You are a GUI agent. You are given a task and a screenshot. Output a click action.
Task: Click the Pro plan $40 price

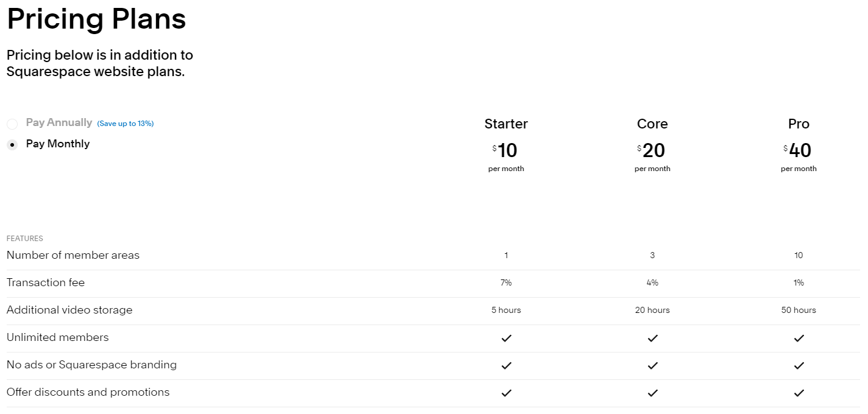pos(799,150)
